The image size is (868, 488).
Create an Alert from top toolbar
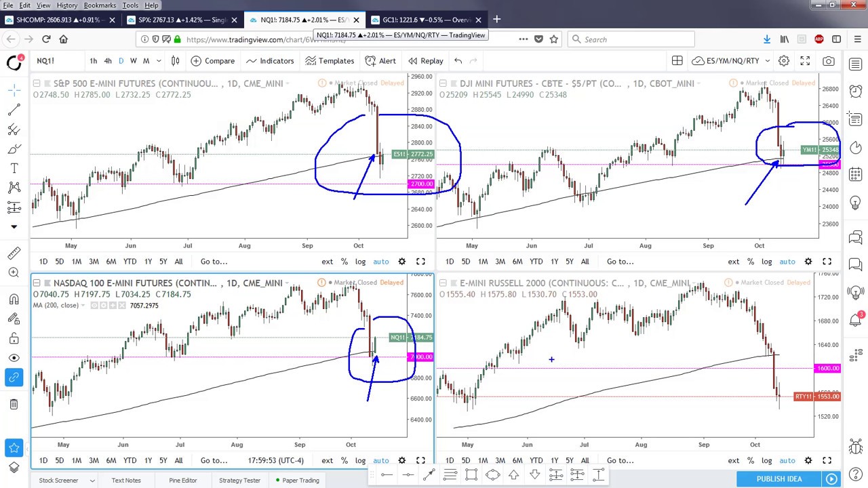[380, 61]
